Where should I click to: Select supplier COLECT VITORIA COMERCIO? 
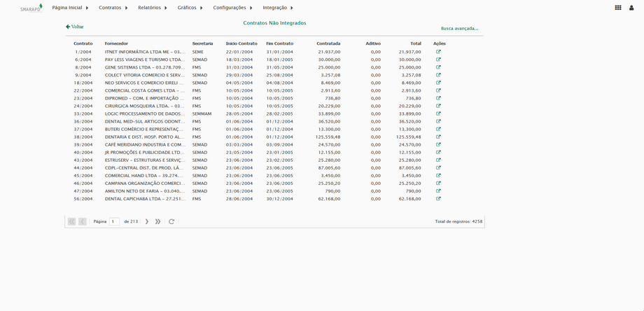click(145, 75)
